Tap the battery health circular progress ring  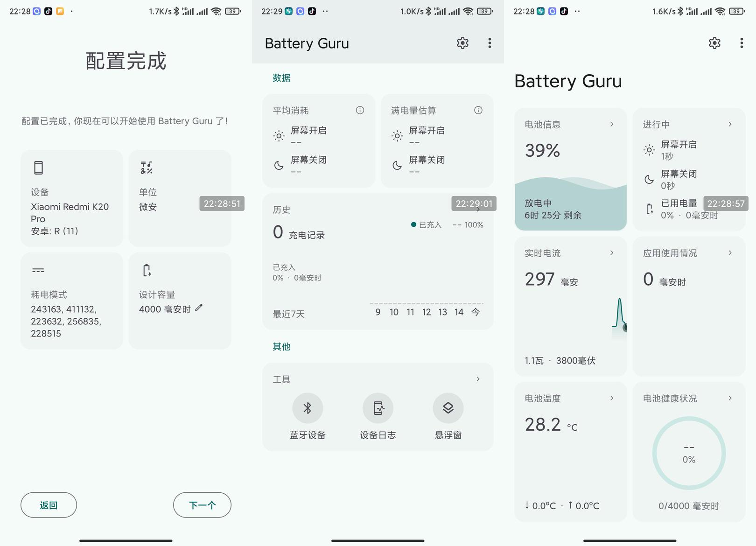(x=689, y=453)
